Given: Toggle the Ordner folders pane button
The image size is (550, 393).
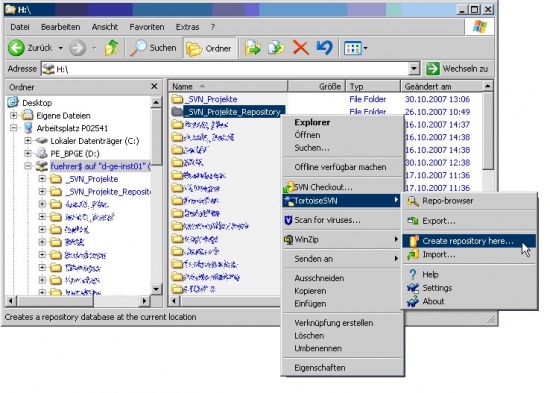Looking at the screenshot, I should click(x=209, y=48).
